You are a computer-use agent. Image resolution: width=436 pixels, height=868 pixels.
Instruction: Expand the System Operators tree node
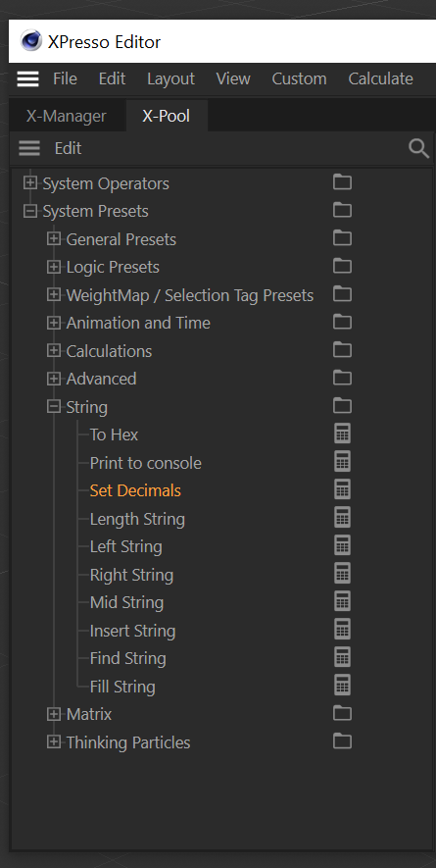(x=30, y=182)
